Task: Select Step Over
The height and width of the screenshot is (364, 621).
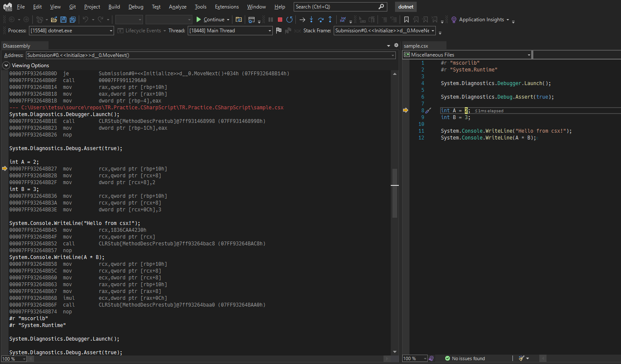Action: 320,19
